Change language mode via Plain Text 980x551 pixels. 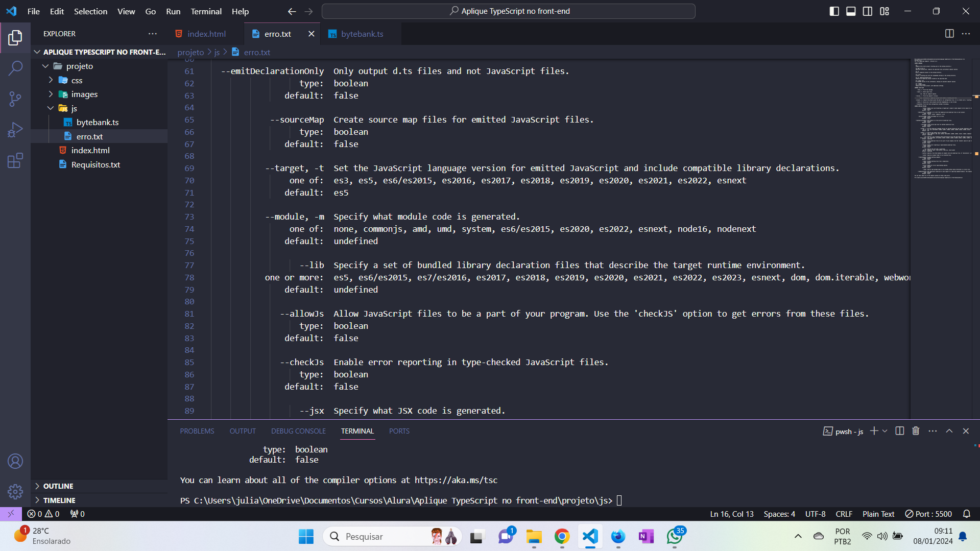coord(878,514)
